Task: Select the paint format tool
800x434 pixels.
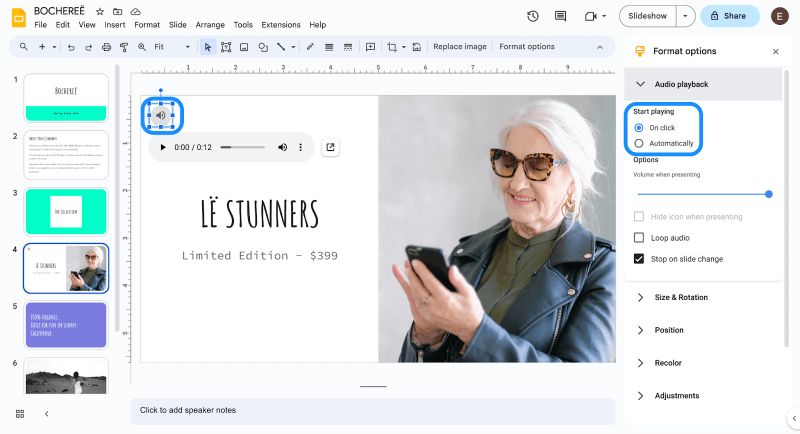Action: (123, 47)
